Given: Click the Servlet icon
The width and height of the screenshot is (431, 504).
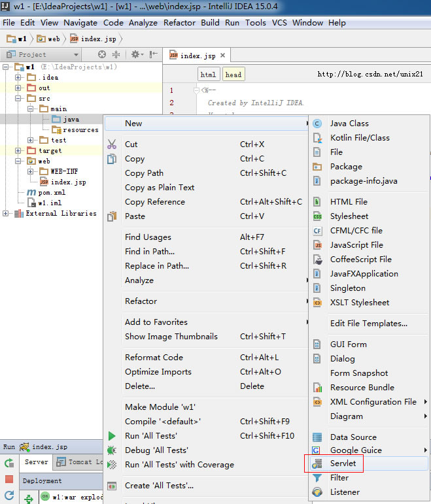Looking at the screenshot, I should [x=317, y=463].
